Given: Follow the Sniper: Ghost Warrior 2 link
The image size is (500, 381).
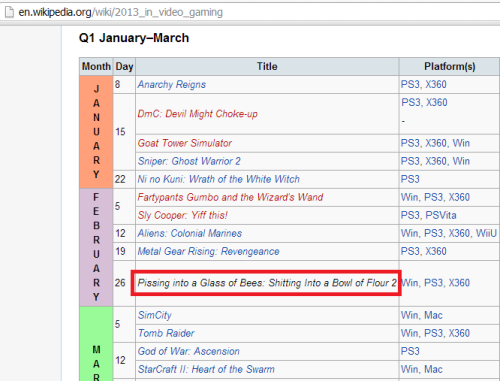Looking at the screenshot, I should (189, 161).
